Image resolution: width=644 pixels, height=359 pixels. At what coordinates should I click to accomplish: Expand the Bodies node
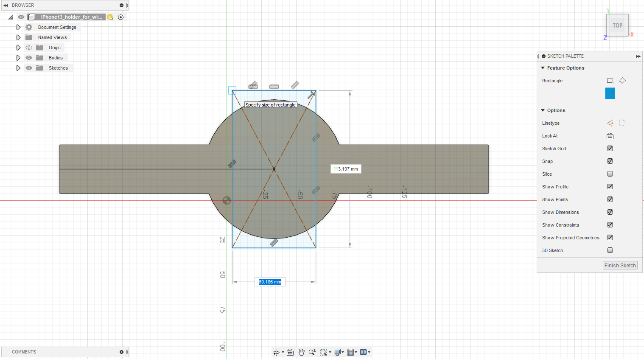18,58
